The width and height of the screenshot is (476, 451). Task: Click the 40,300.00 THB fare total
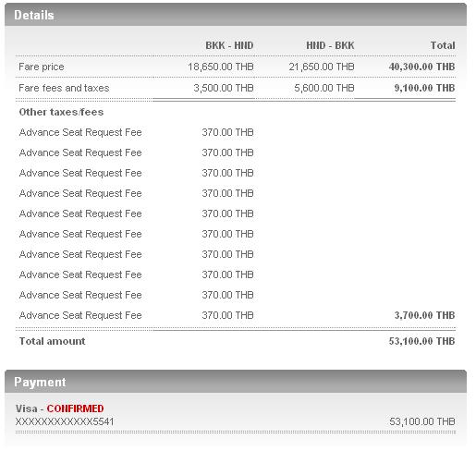pyautogui.click(x=421, y=67)
